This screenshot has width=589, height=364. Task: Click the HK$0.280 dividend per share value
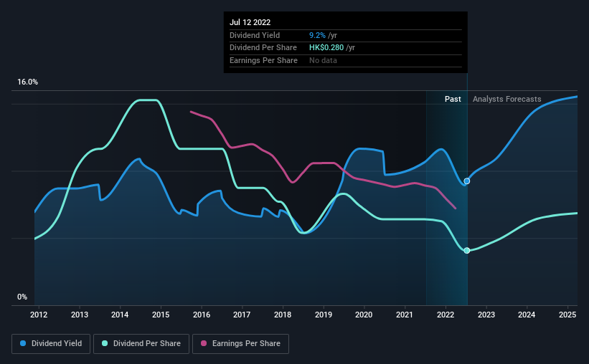pos(326,48)
